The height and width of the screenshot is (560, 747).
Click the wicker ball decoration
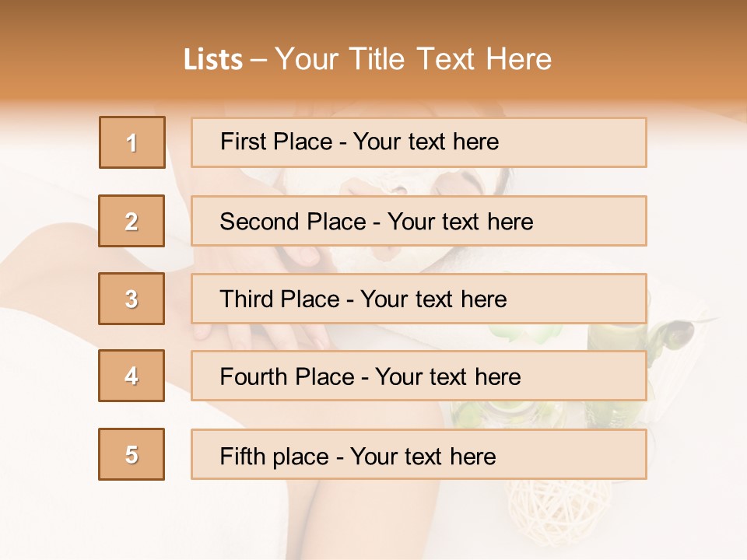click(557, 511)
